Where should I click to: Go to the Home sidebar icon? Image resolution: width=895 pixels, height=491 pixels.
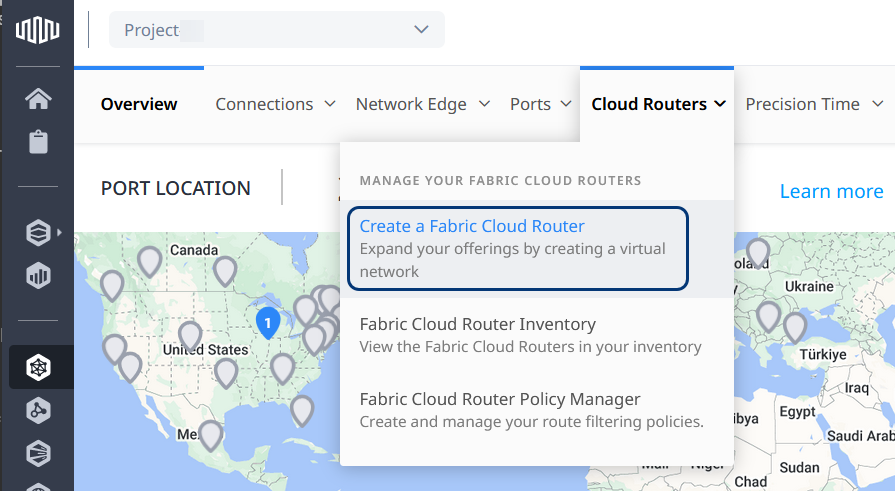38,99
